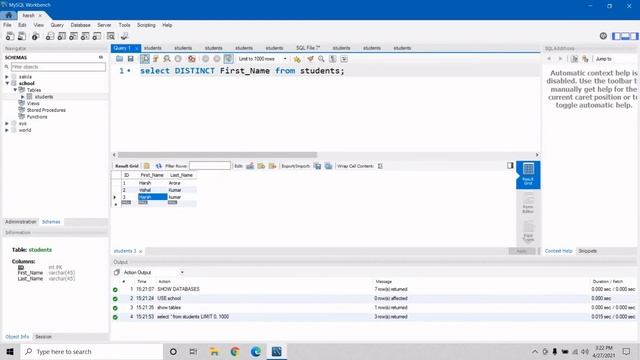Execute statement under cursor icon
Screen dimensions: 640x360
pos(156,59)
